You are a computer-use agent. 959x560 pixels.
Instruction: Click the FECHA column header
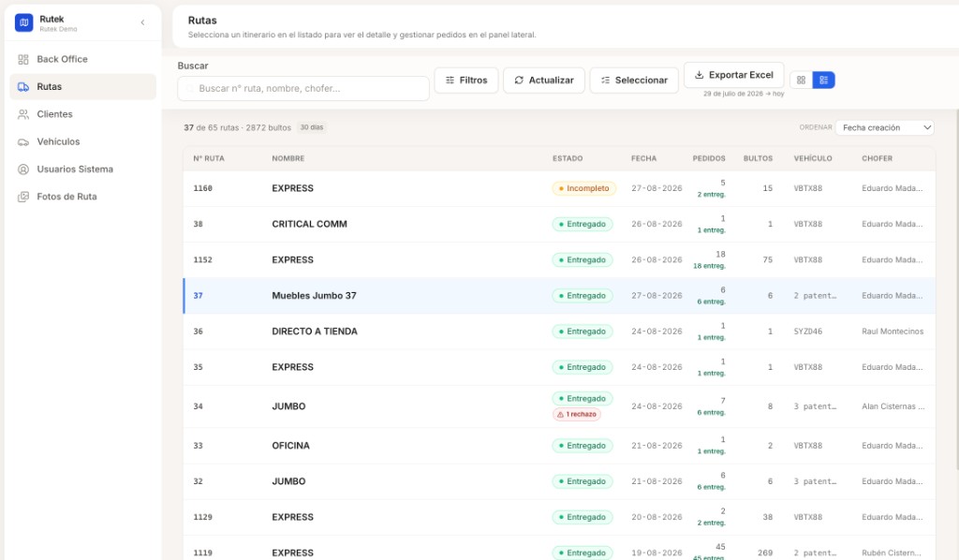(644, 158)
